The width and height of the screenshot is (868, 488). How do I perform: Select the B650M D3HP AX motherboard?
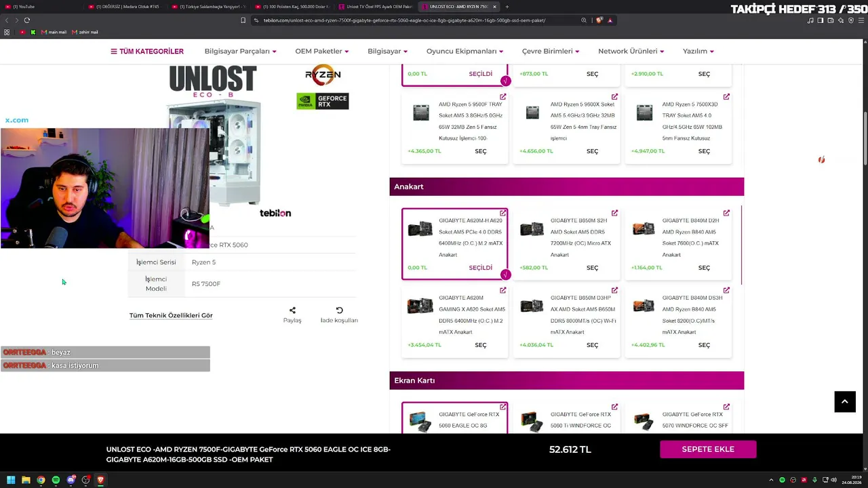coord(592,345)
